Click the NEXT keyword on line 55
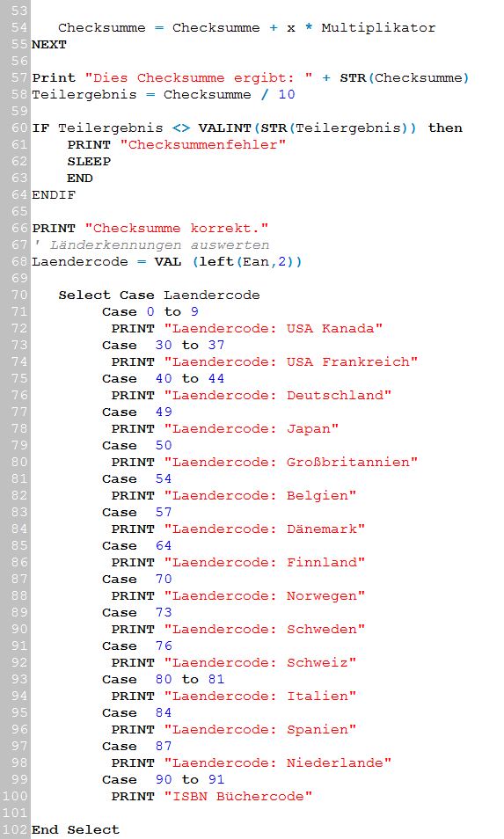Viewport: 504px width, 839px height. [48, 44]
